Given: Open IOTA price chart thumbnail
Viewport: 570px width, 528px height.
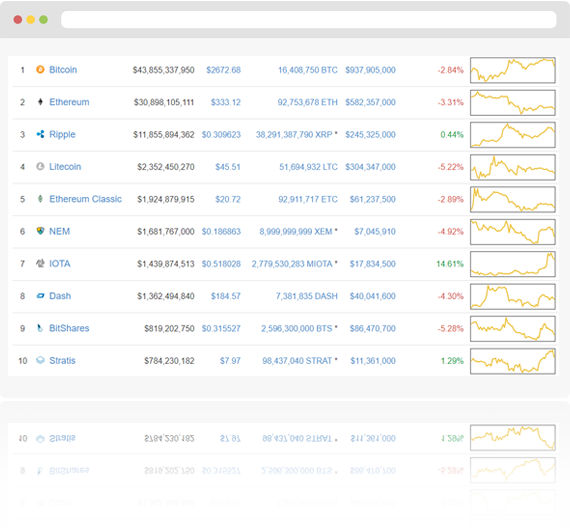Looking at the screenshot, I should point(513,264).
